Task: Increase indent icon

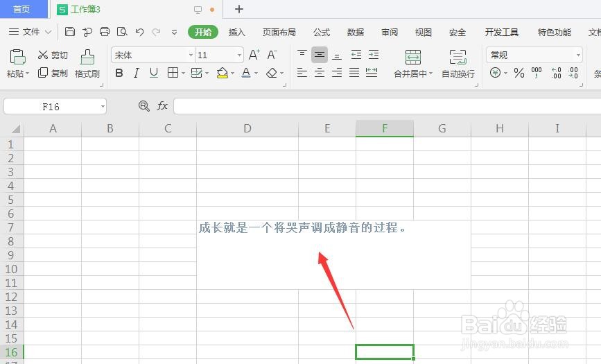Action: (374, 55)
